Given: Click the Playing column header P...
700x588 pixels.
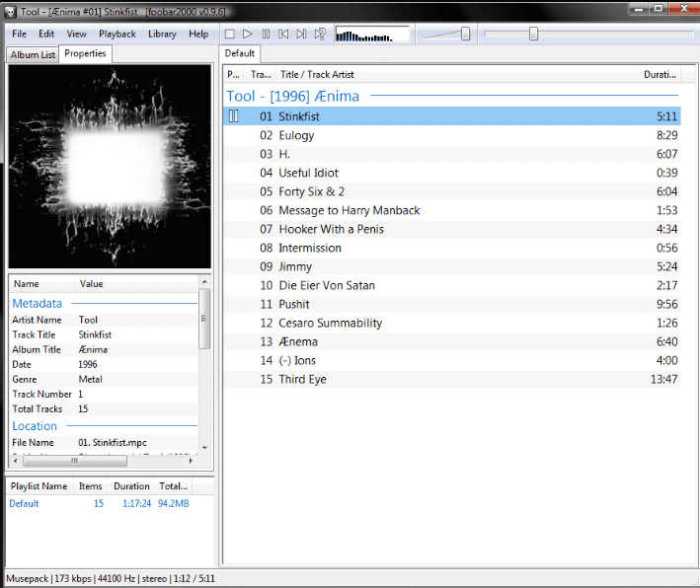Looking at the screenshot, I should (233, 75).
